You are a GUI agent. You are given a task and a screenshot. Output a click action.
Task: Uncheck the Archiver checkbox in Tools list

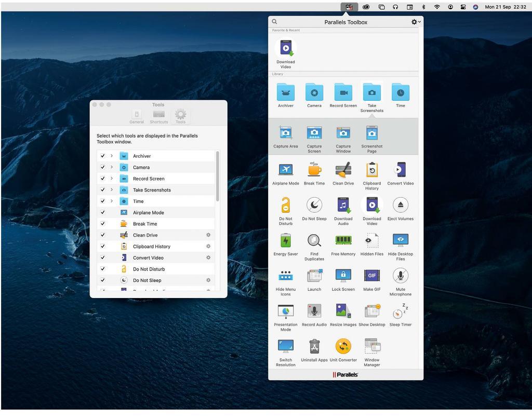click(x=102, y=156)
